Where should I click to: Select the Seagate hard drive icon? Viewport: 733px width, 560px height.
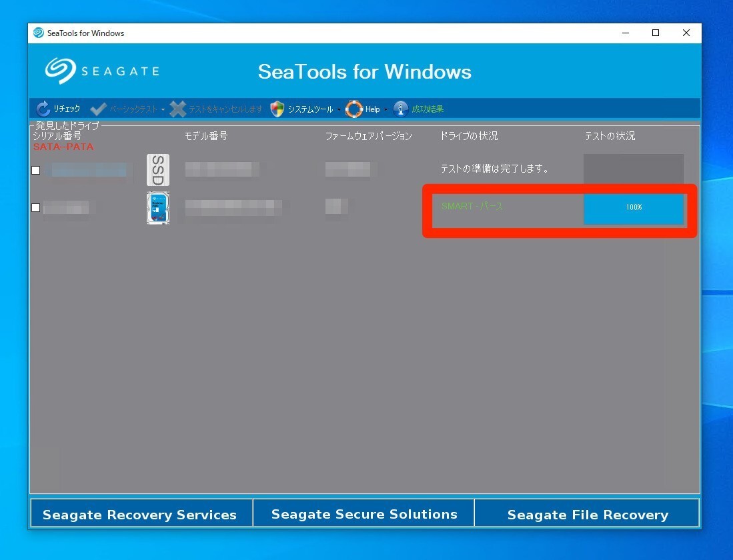coord(158,207)
